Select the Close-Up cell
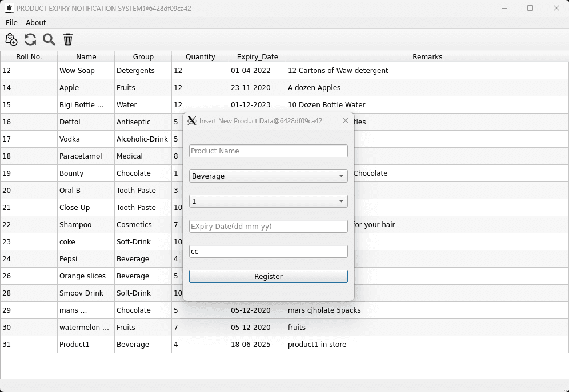Viewport: 569px width, 392px height. (x=86, y=208)
